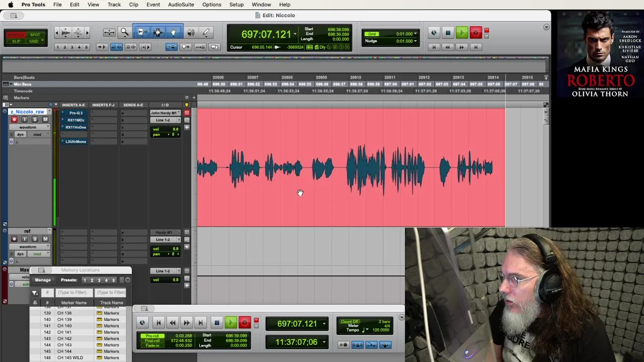The image size is (644, 362).
Task: Click Fast Forward in floating Transport
Action: 186,323
